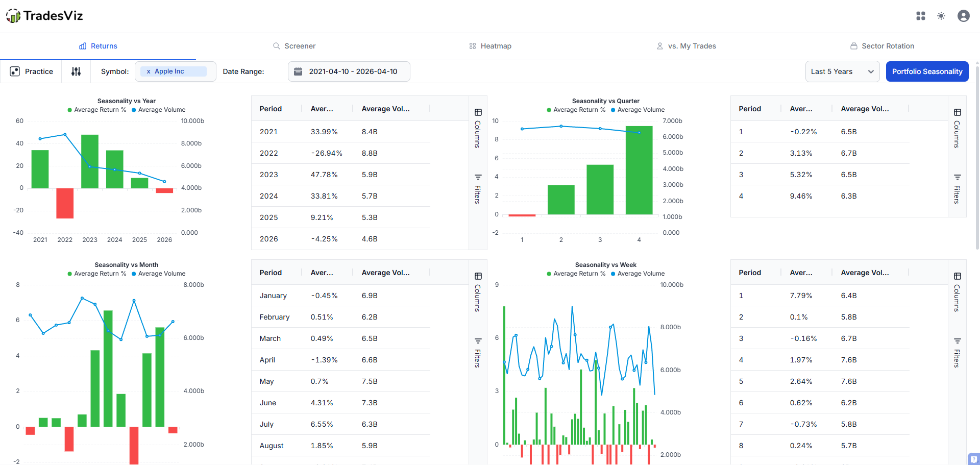Toggle Average Volume legend in Week chart
Viewport: 980px width, 465px height.
[x=638, y=274]
